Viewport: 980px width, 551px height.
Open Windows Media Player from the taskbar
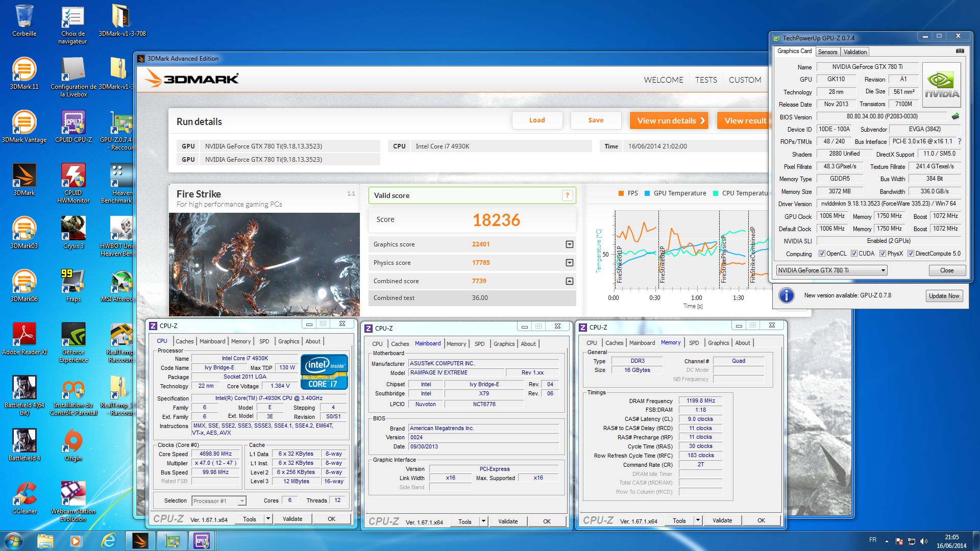point(76,541)
